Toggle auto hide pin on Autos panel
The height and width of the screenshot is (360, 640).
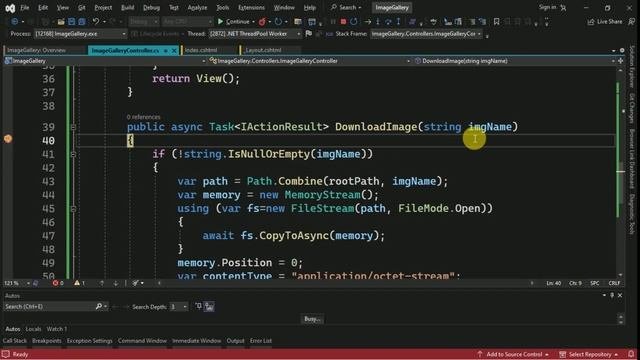(612, 295)
